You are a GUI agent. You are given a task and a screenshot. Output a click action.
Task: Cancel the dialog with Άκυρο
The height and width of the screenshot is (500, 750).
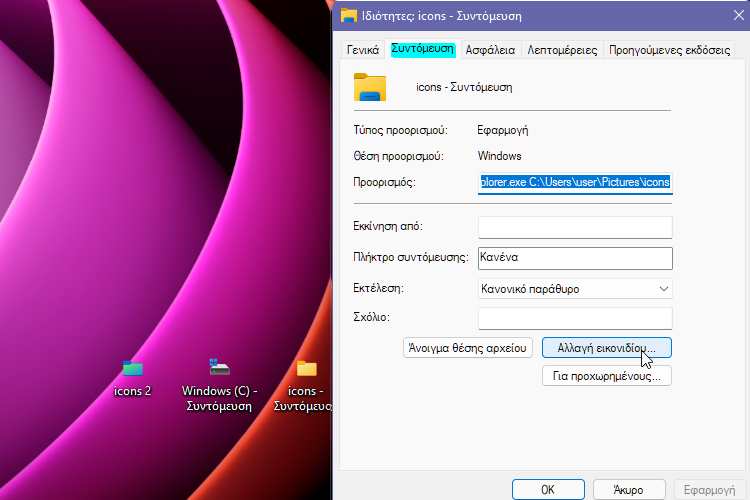(x=628, y=490)
